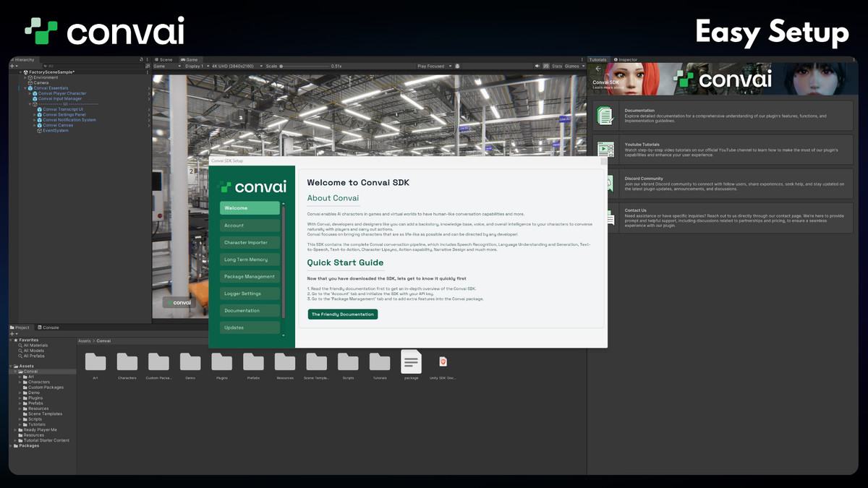Click the Documentation icon in the Tutorials panel
This screenshot has width=868, height=488.
605,115
